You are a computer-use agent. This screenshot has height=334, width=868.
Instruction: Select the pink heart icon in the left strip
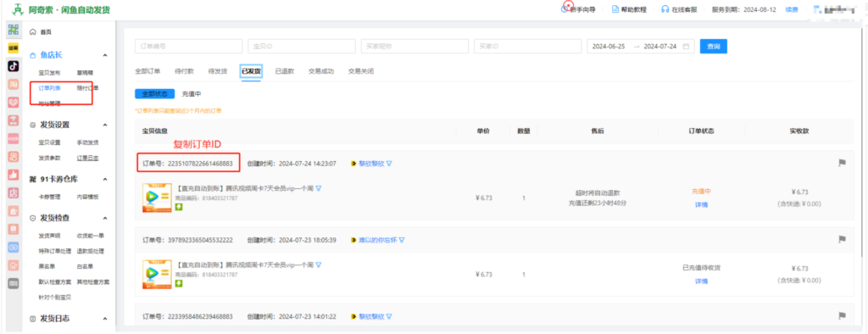pyautogui.click(x=14, y=103)
